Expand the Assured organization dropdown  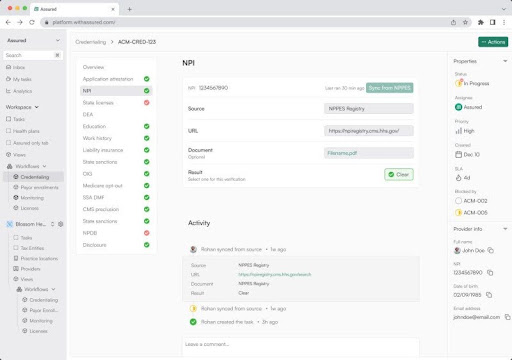58,40
